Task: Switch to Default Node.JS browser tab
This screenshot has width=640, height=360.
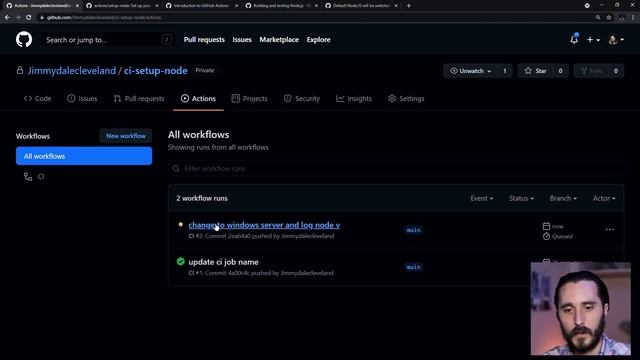Action: 361,6
